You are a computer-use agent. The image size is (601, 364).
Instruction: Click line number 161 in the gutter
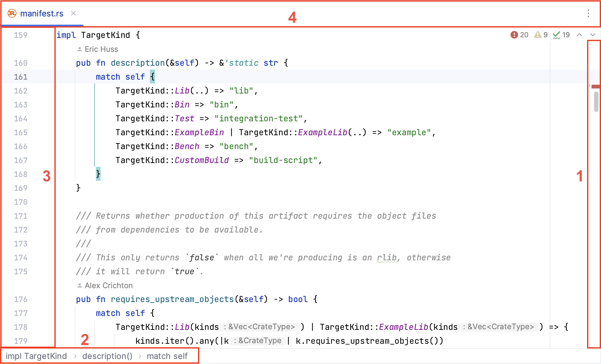point(21,77)
